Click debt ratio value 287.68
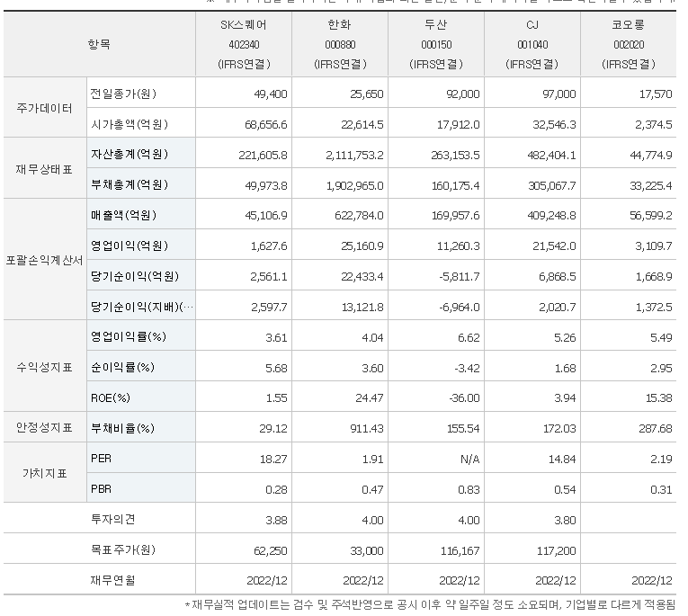Image resolution: width=688 pixels, height=616 pixels. (656, 428)
